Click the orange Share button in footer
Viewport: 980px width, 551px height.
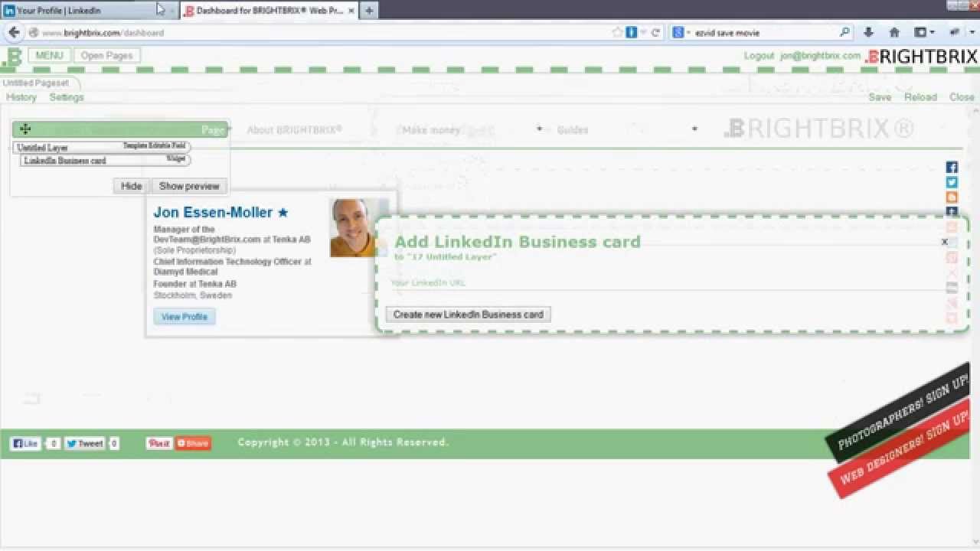click(x=193, y=443)
